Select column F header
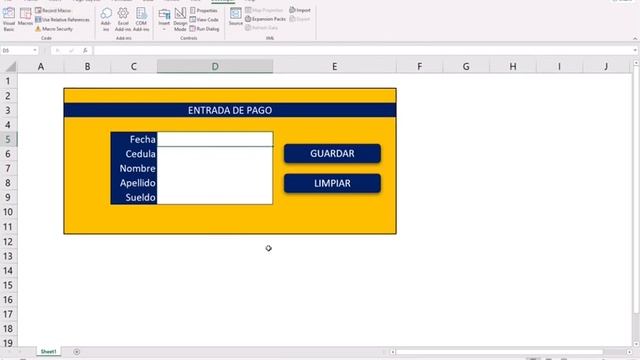 (x=420, y=67)
